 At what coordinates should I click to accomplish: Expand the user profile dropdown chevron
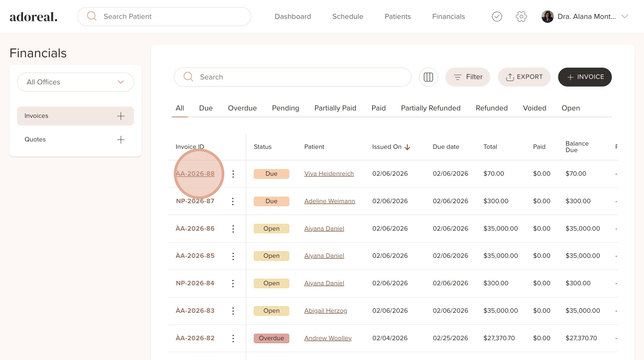click(x=625, y=17)
